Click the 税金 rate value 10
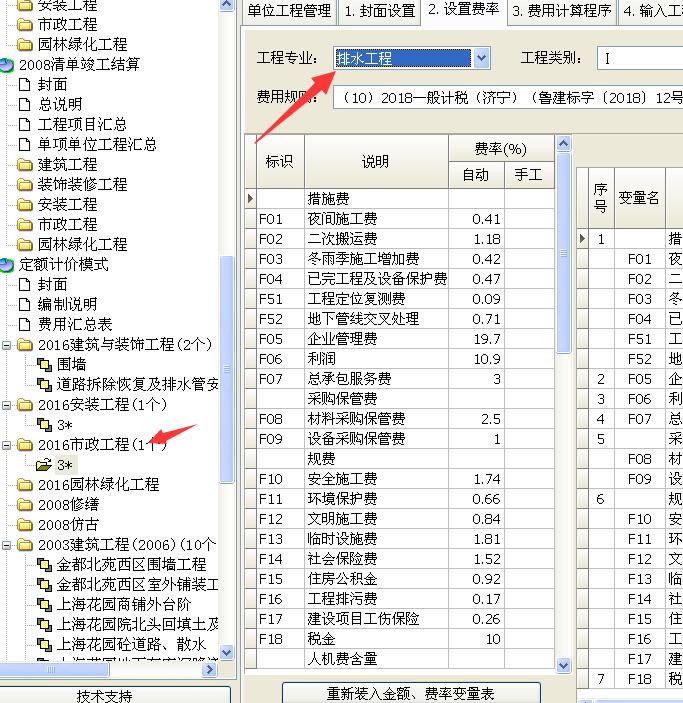 [x=476, y=639]
